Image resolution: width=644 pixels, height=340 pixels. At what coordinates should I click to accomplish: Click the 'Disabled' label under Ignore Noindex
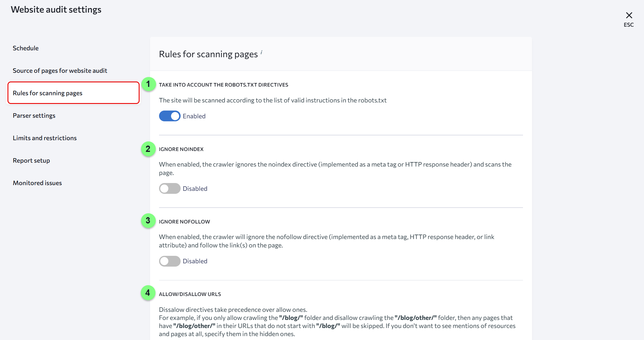coord(195,188)
